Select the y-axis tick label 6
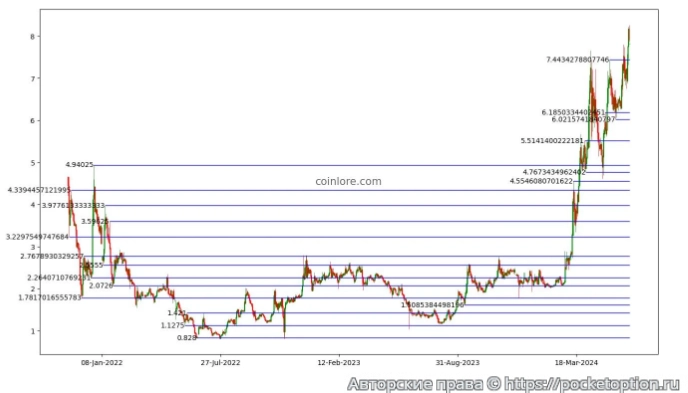688x393 pixels. [32, 121]
